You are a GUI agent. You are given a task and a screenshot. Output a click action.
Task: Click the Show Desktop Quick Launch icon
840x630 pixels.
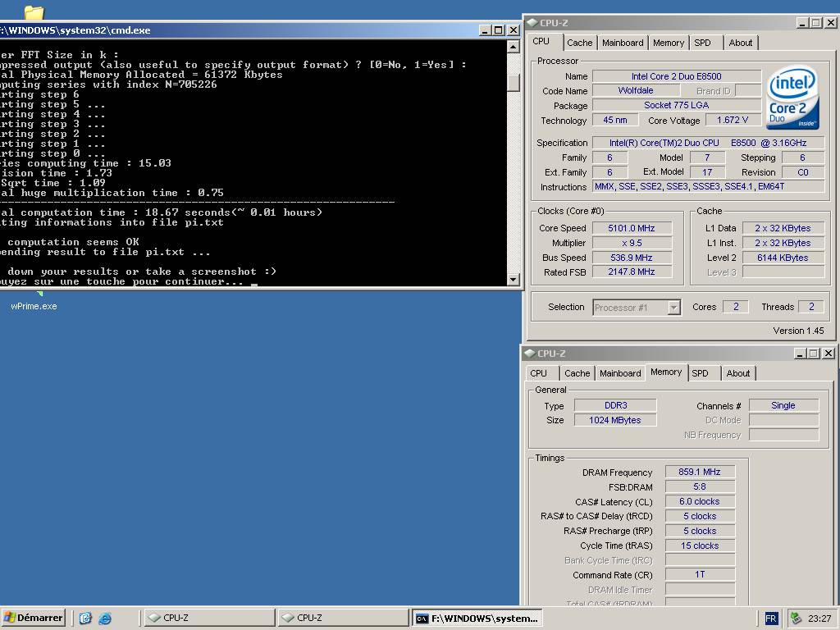point(85,619)
